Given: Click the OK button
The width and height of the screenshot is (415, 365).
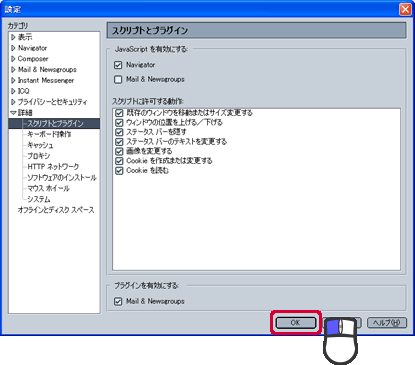Looking at the screenshot, I should click(x=296, y=323).
